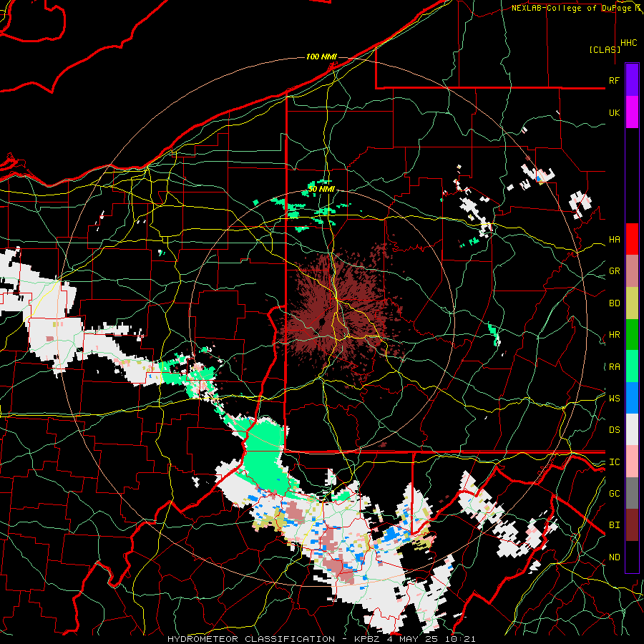The height and width of the screenshot is (644, 644).
Task: Click the 50 NMI range ring label
Action: pyautogui.click(x=321, y=190)
